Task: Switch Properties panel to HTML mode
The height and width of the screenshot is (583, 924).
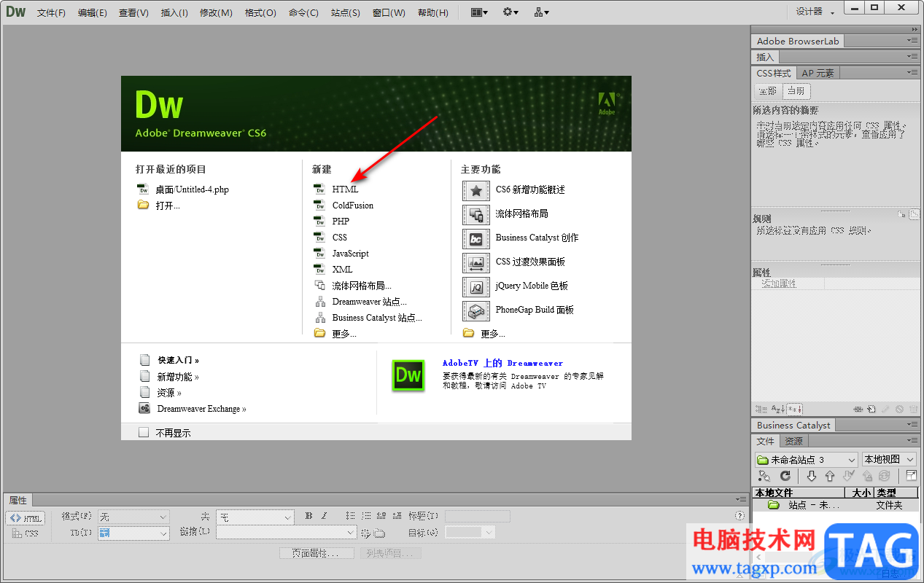Action: 26,518
